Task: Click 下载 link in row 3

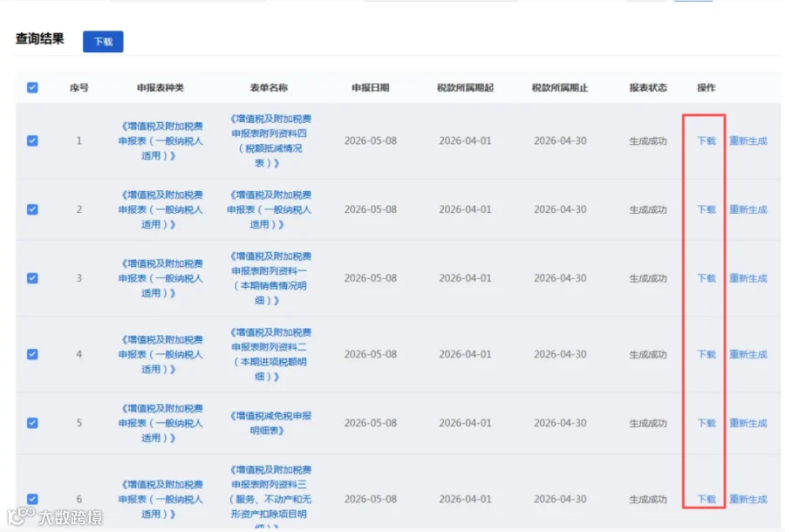Action: (706, 278)
